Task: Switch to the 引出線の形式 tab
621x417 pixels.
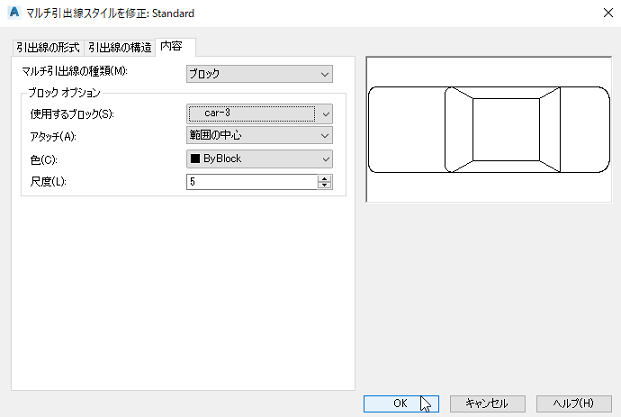Action: point(48,48)
